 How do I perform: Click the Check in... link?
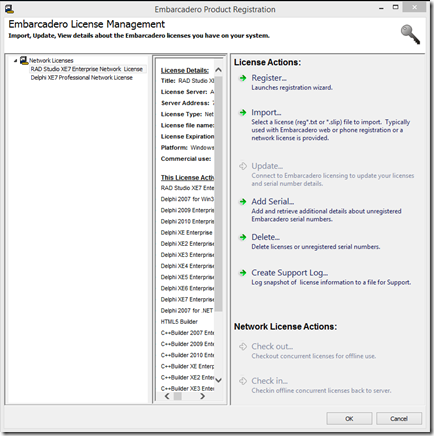click(x=269, y=381)
